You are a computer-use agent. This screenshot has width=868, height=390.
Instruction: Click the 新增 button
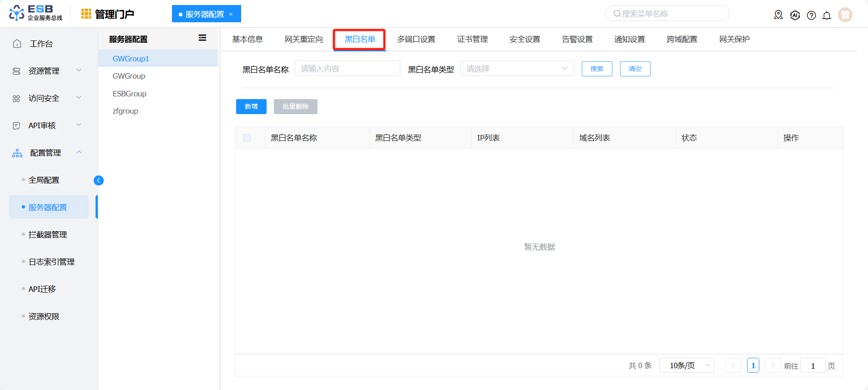coord(251,106)
